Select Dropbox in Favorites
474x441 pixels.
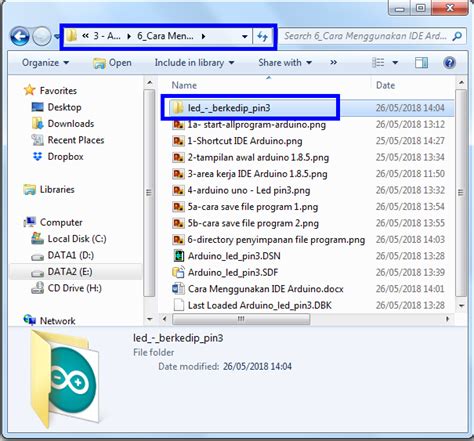pos(65,157)
